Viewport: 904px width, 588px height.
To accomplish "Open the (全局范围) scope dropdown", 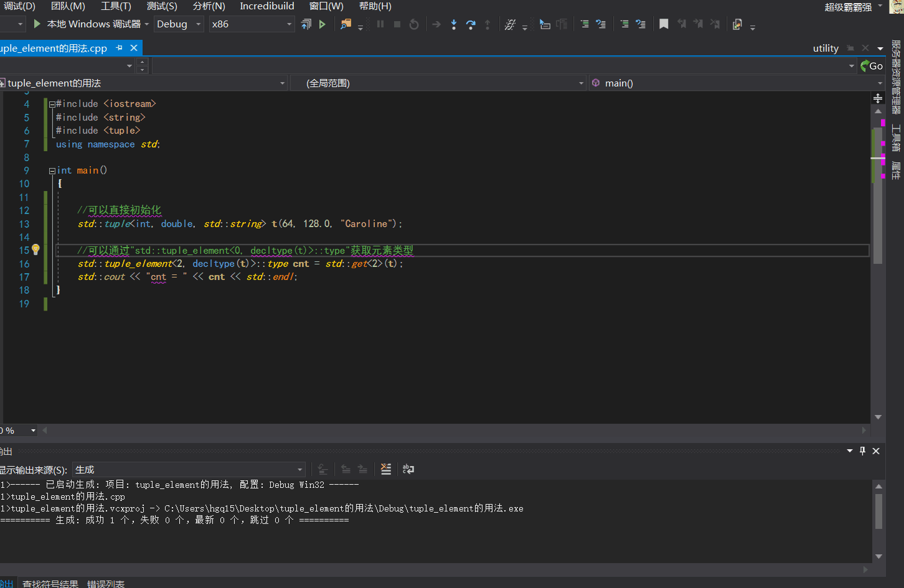I will pyautogui.click(x=439, y=83).
